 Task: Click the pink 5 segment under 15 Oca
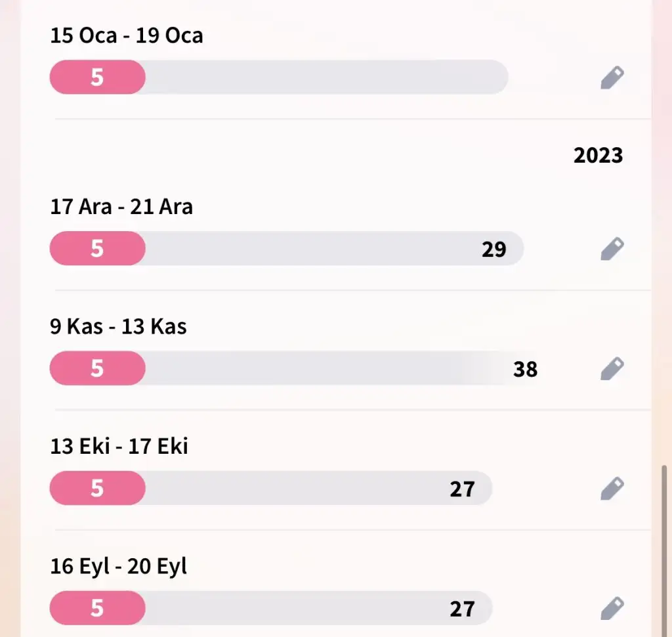pyautogui.click(x=98, y=77)
